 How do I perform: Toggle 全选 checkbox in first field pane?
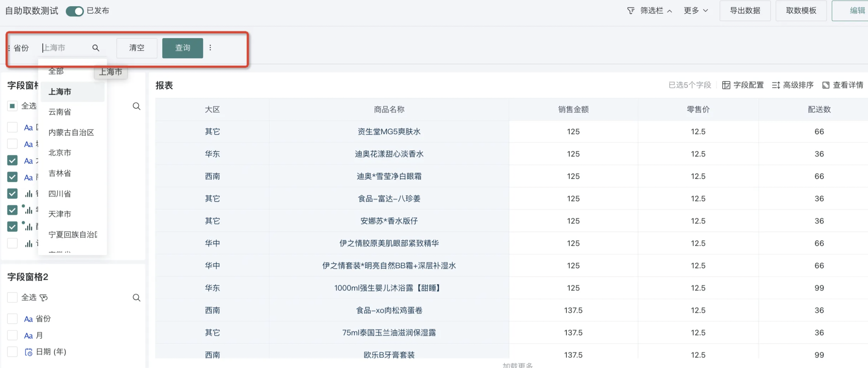click(x=12, y=106)
